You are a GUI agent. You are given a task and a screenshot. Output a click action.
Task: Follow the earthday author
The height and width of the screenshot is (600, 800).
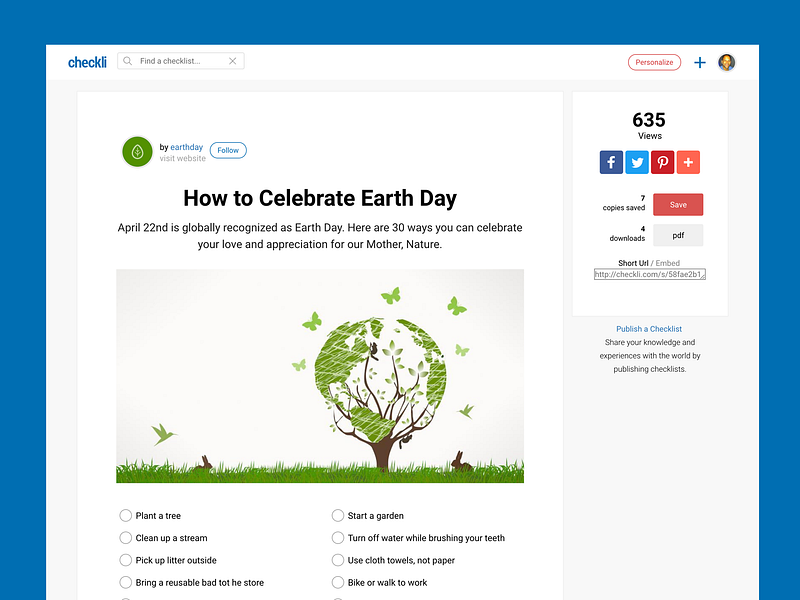pyautogui.click(x=228, y=150)
